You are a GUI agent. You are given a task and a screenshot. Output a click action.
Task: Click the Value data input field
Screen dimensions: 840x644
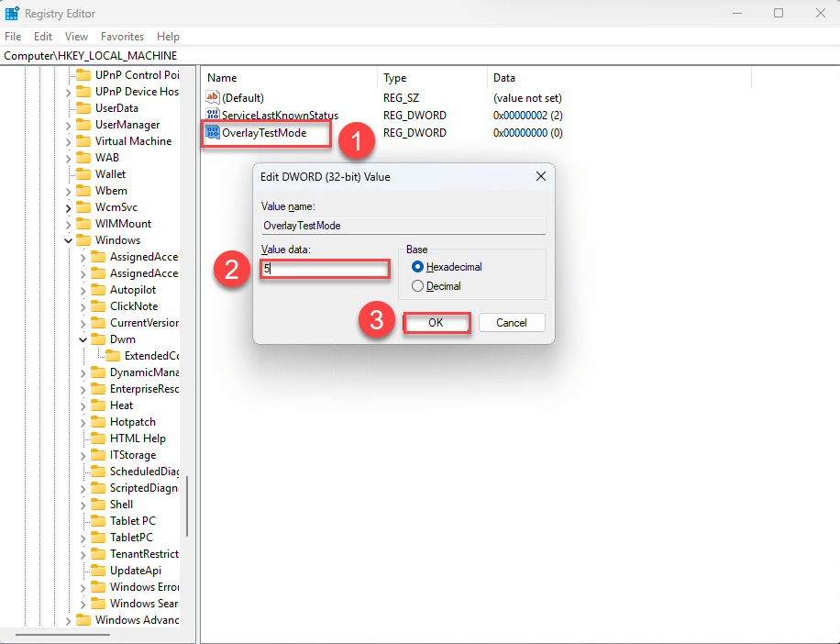[x=323, y=269]
